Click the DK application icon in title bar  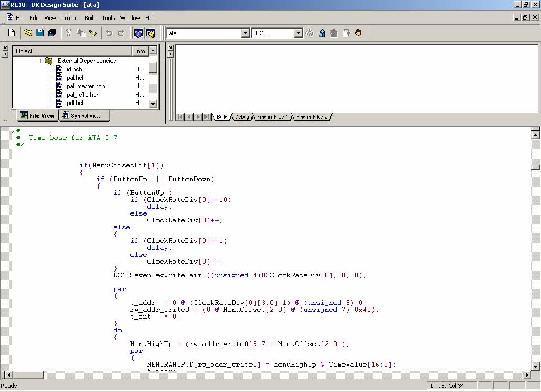5,4
